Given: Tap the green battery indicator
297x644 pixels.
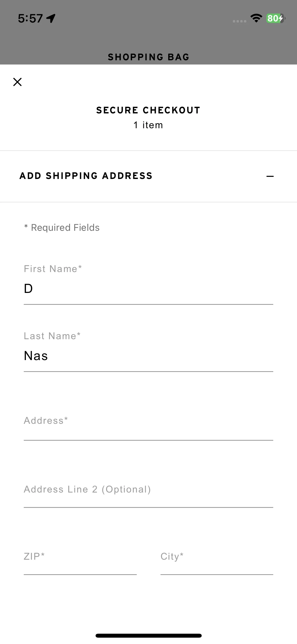Looking at the screenshot, I should point(276,18).
